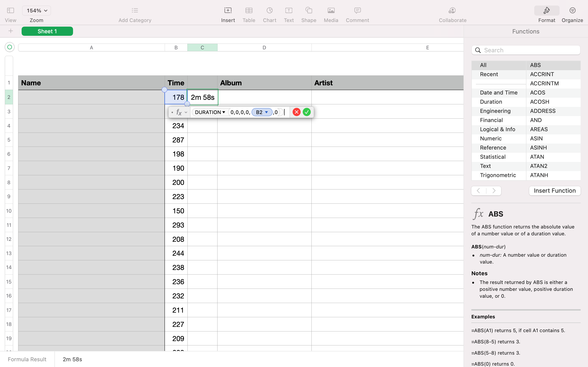This screenshot has height=367, width=588.
Task: Open the View sidebar icon
Action: pyautogui.click(x=10, y=11)
